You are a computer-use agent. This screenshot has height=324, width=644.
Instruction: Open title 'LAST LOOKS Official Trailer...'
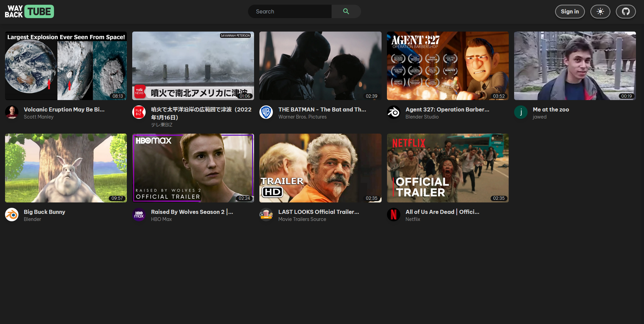coord(318,212)
